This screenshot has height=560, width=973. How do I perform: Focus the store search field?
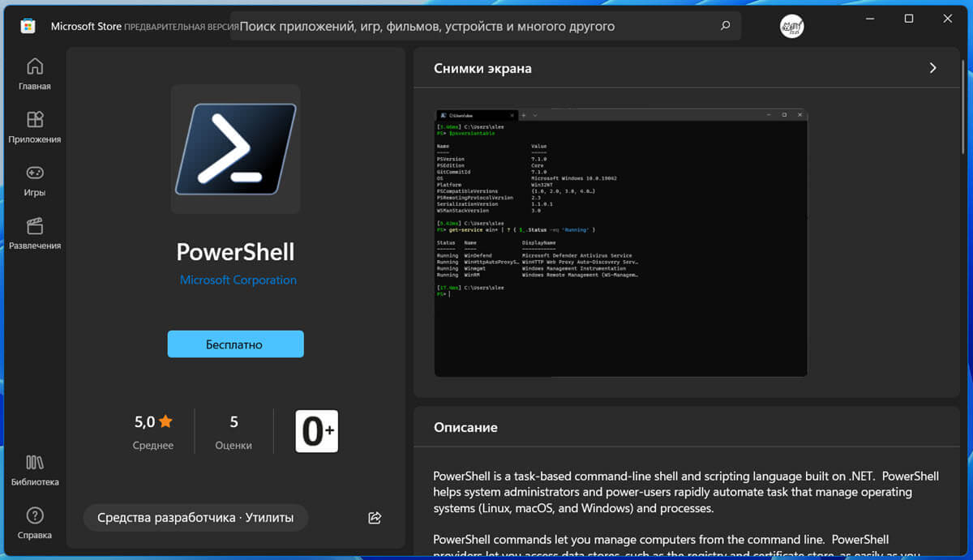tap(485, 26)
